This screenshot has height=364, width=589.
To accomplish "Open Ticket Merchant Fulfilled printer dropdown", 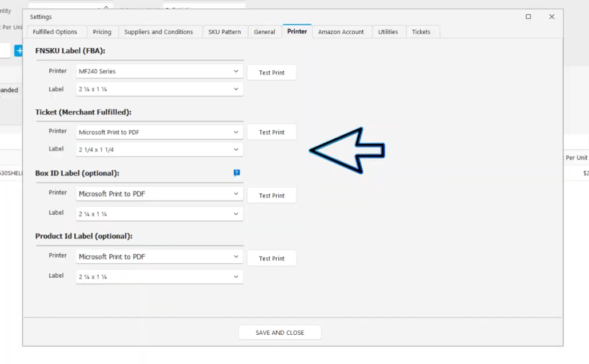I will 159,132.
